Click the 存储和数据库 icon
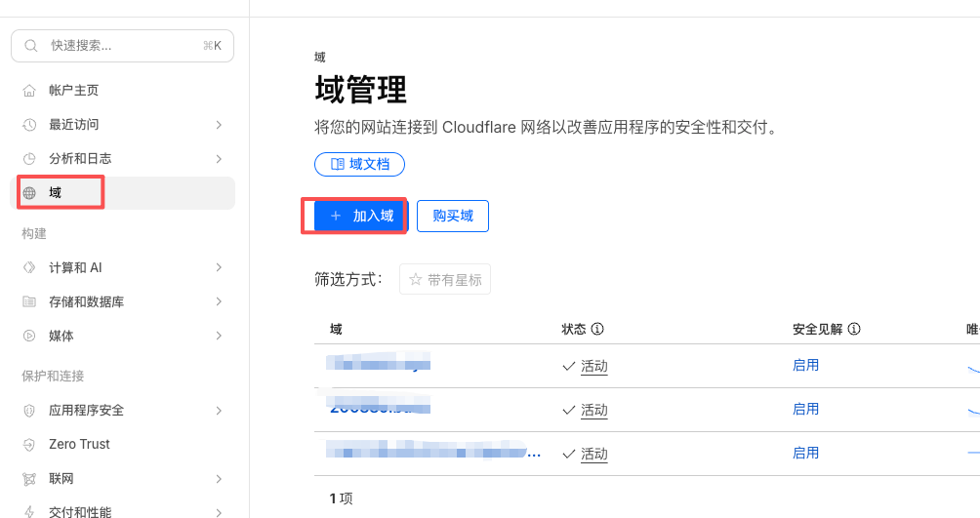Screen dimensions: 980x518 (x=29, y=302)
